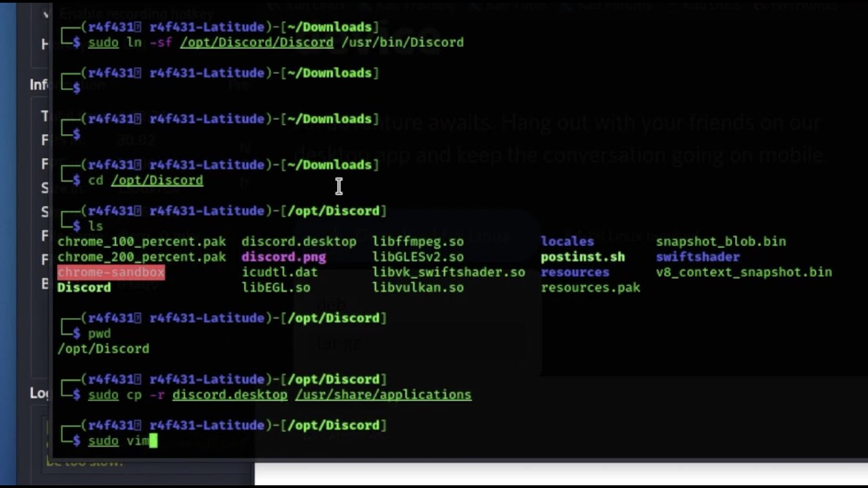Click the 'icudtl.dat' file name
This screenshot has height=488, width=868.
pyautogui.click(x=279, y=272)
